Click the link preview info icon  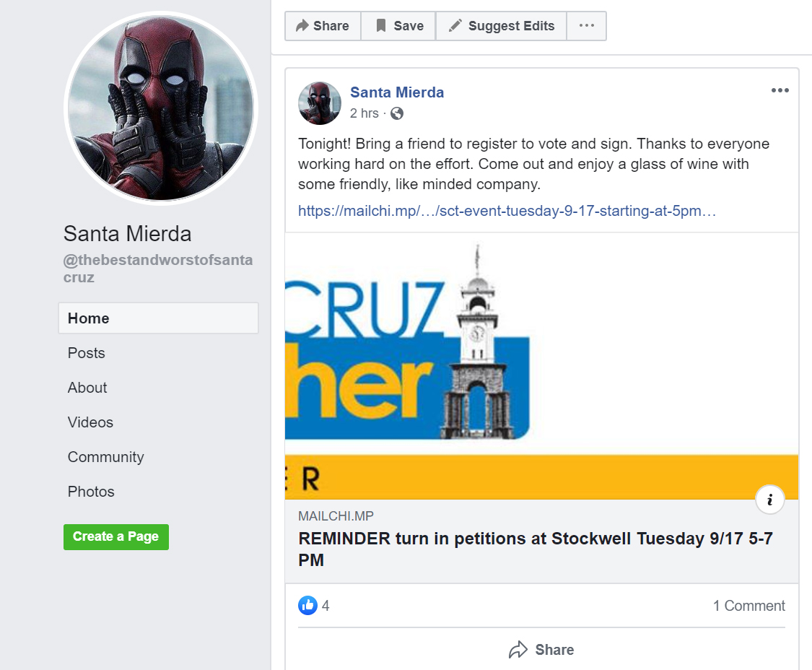770,500
